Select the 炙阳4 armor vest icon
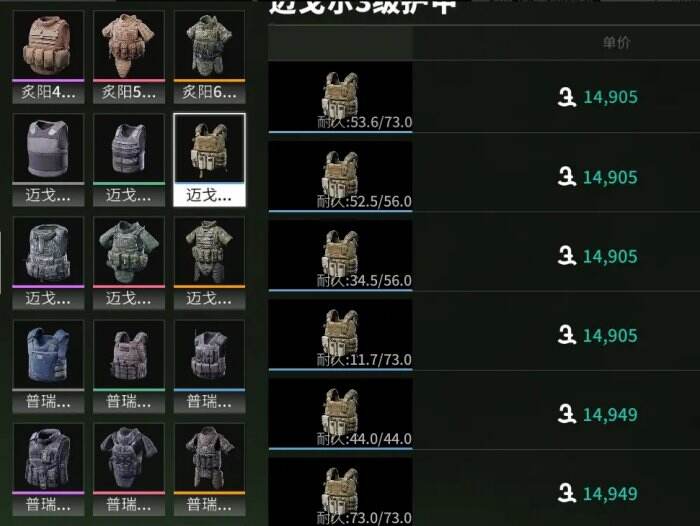 point(48,57)
